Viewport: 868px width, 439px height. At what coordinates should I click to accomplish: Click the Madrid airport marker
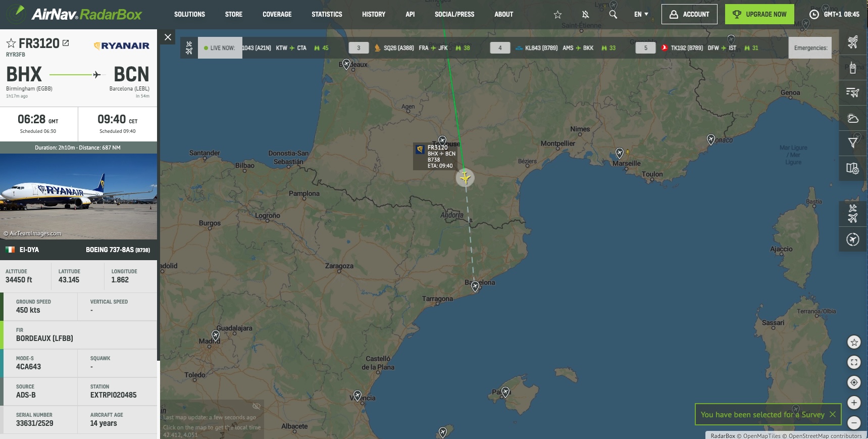[x=216, y=335]
